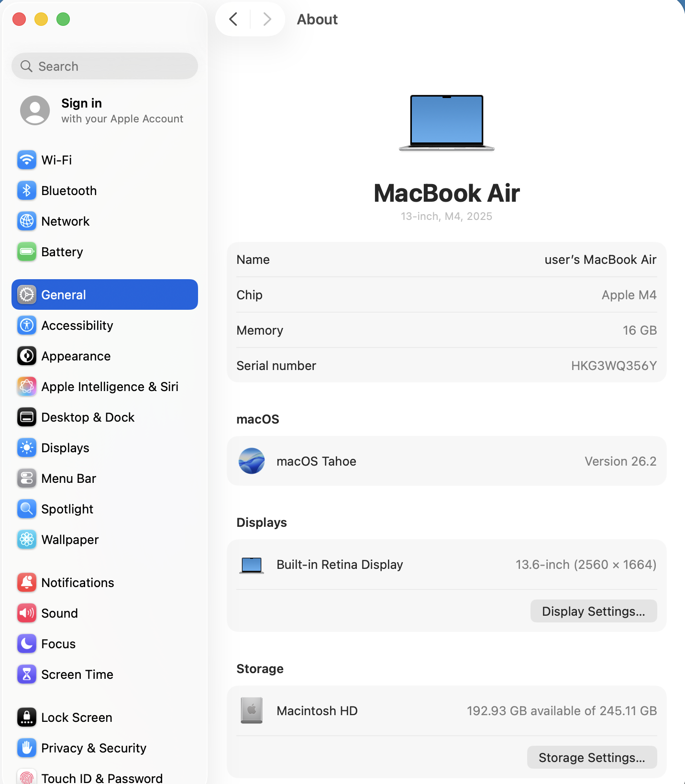Click the Display Settings... button

pos(593,611)
